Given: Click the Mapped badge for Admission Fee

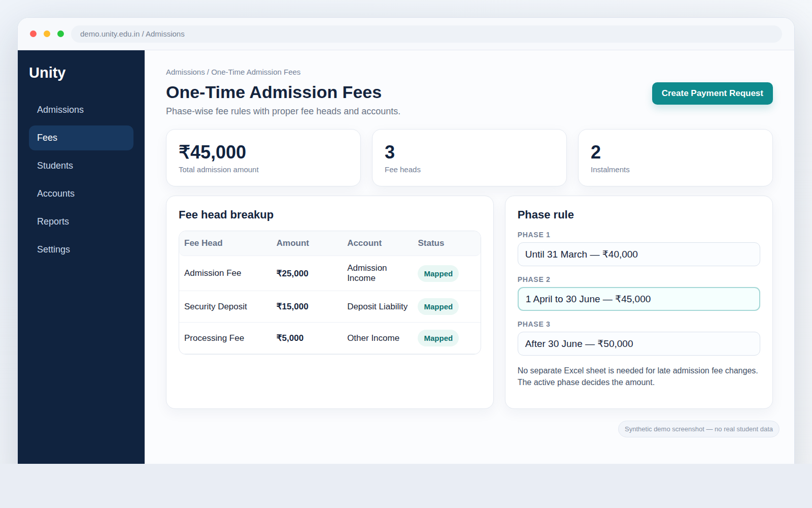Looking at the screenshot, I should tap(438, 274).
